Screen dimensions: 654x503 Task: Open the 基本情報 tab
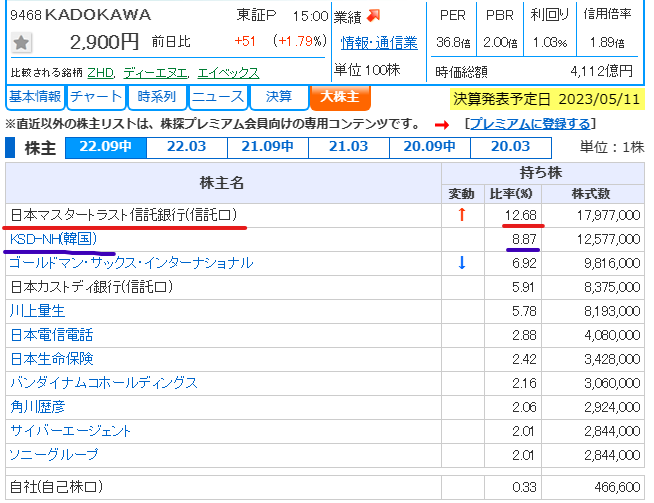point(35,97)
